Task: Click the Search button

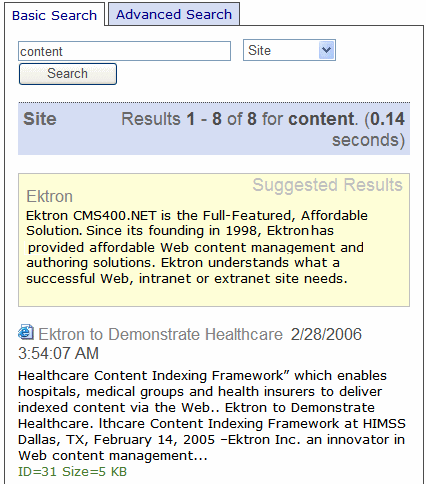Action: pyautogui.click(x=68, y=74)
